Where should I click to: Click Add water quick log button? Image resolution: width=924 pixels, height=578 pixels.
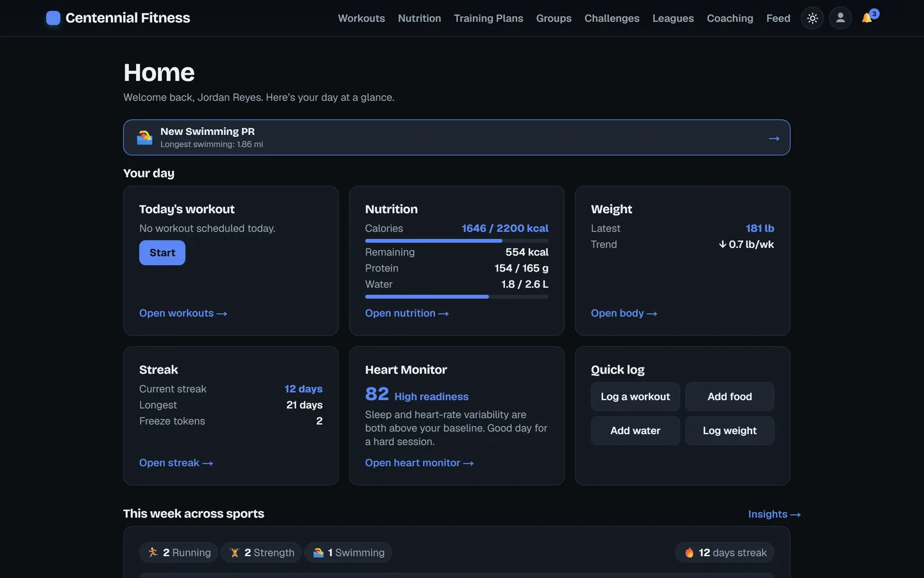635,431
